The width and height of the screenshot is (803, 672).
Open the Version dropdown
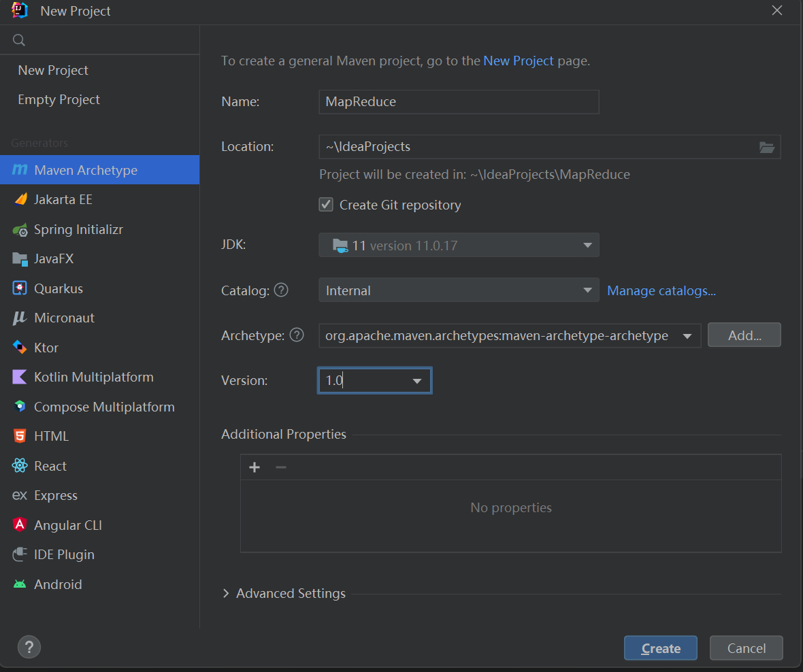click(416, 381)
